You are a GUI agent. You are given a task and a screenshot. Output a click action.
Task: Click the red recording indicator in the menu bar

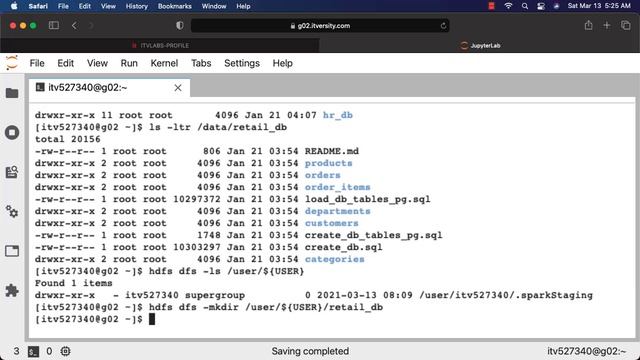pos(491,6)
